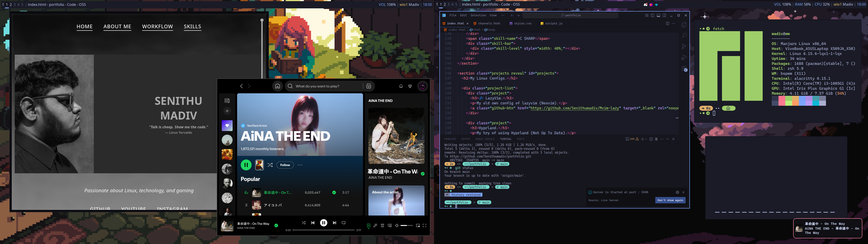Open editor more actions beside split icon
Screen dimensions: 868x244
tap(673, 23)
